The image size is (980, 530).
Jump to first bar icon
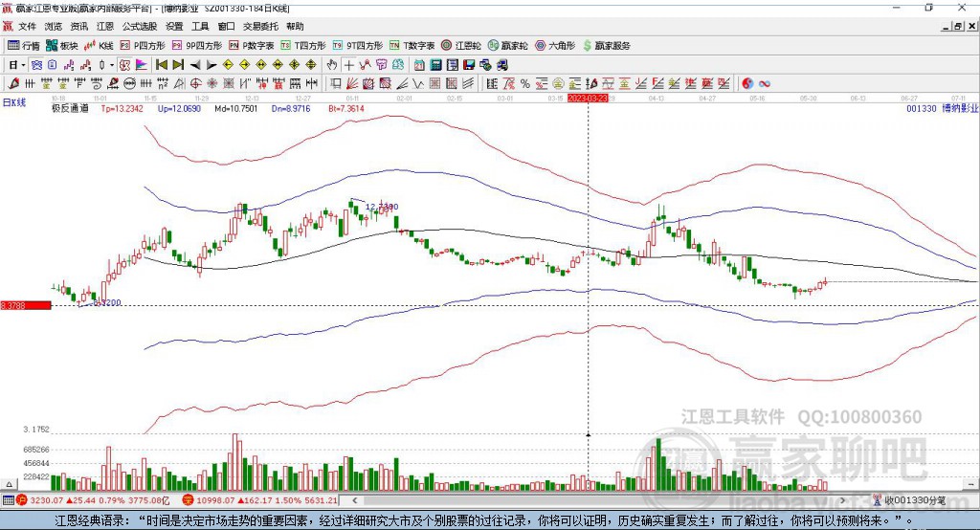pos(162,65)
